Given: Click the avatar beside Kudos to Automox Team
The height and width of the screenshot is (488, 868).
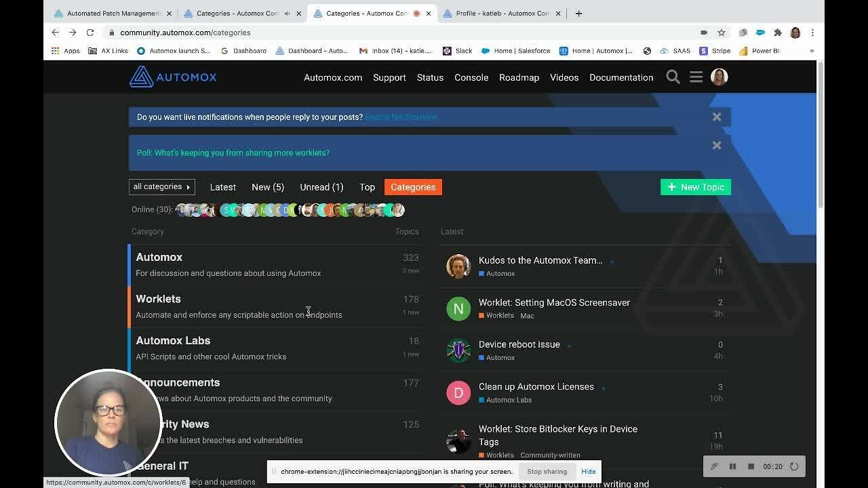Looking at the screenshot, I should pyautogui.click(x=458, y=266).
